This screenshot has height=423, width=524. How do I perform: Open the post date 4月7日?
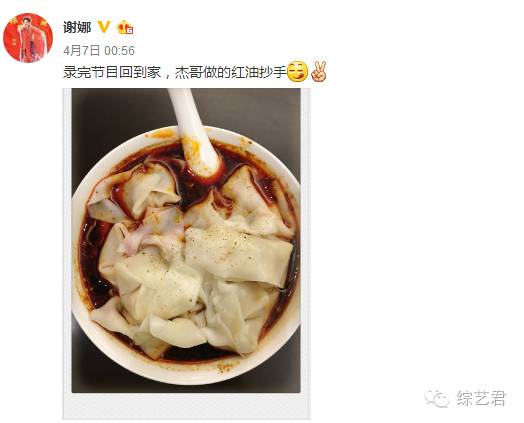82,51
